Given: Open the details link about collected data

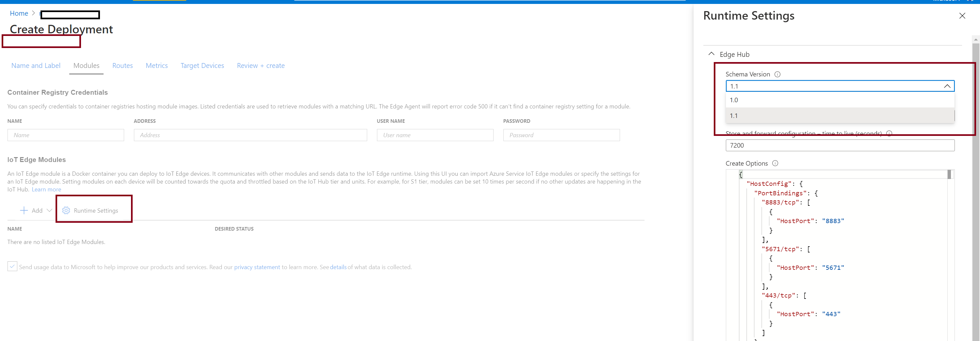Looking at the screenshot, I should point(338,267).
